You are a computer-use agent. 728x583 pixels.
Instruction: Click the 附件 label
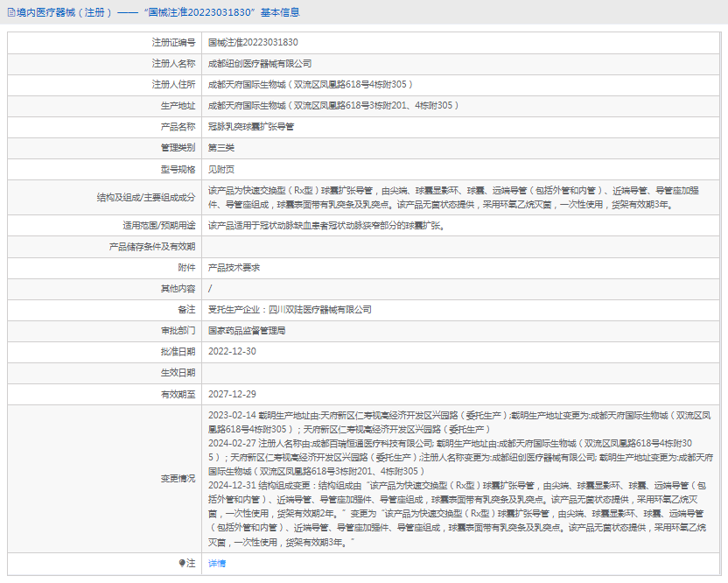coord(186,268)
